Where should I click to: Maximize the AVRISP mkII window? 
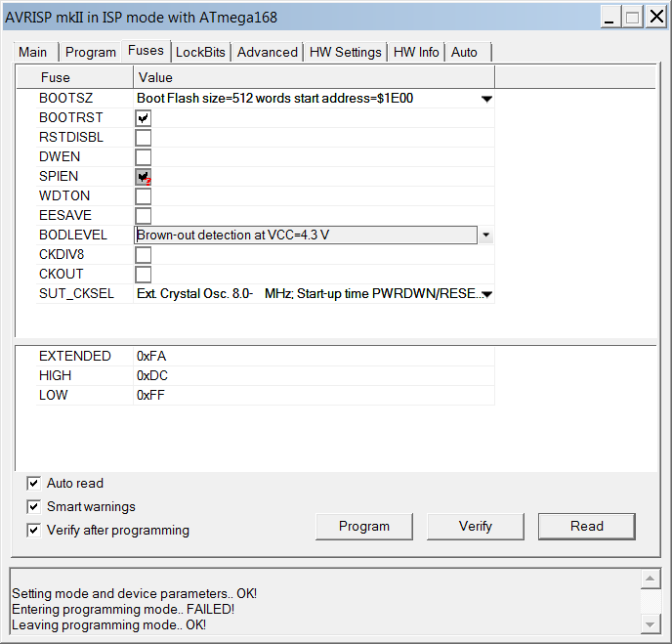click(633, 18)
